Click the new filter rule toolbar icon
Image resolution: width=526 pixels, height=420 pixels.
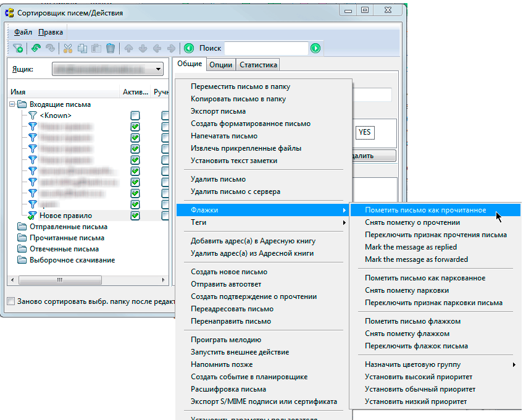[x=18, y=48]
